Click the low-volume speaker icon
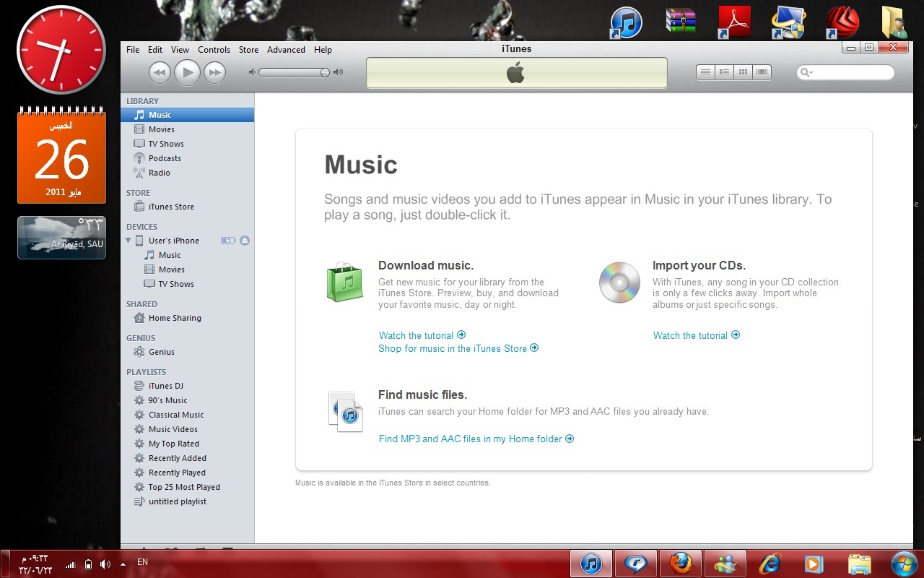This screenshot has height=578, width=924. [252, 72]
